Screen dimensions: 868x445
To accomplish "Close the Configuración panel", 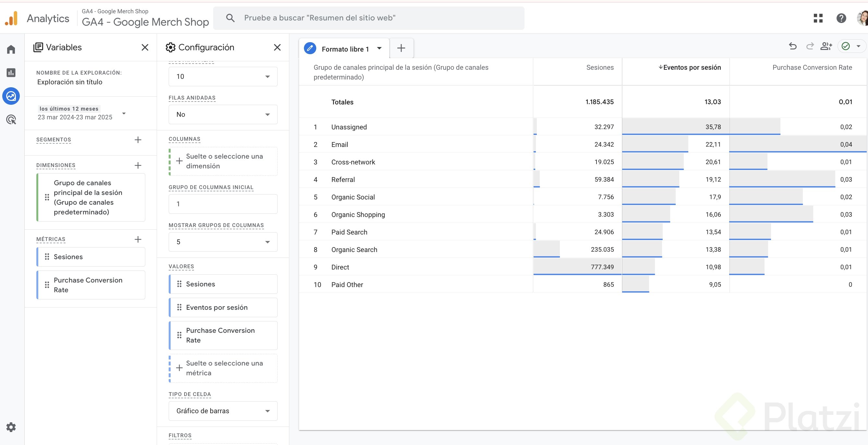I will pyautogui.click(x=277, y=47).
